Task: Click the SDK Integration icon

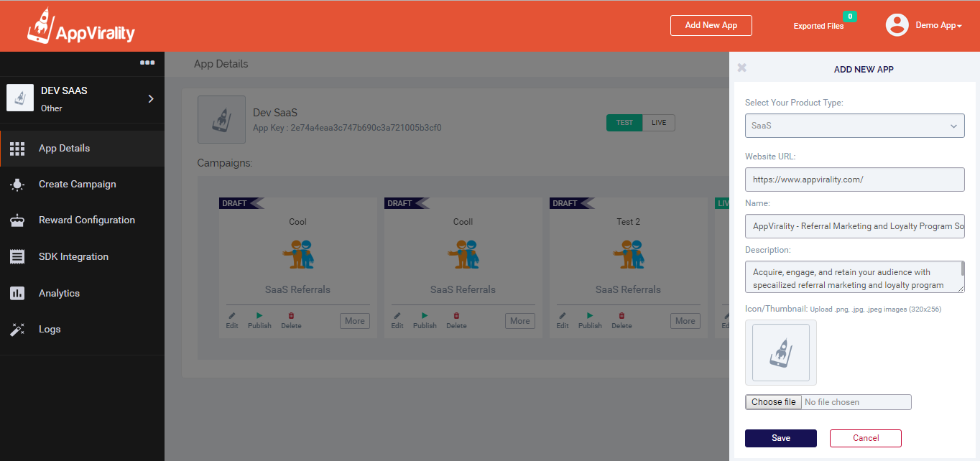Action: click(x=17, y=257)
